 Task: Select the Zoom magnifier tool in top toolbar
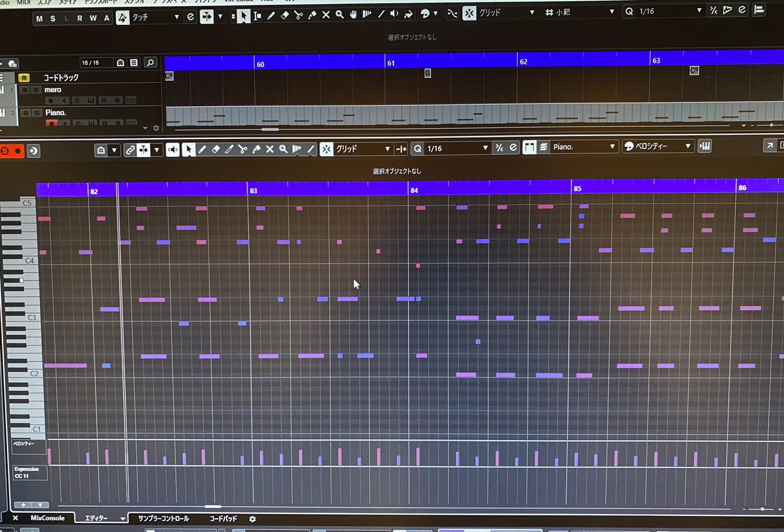point(339,15)
